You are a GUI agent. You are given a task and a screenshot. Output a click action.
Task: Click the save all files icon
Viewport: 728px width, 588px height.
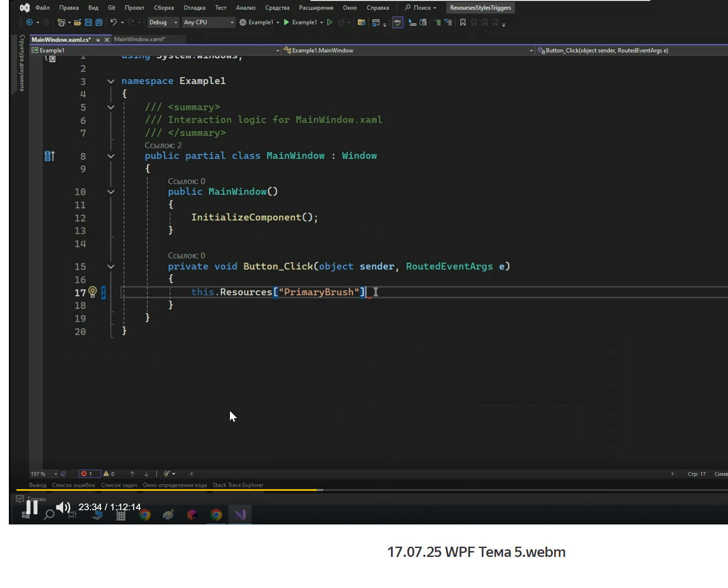(99, 22)
